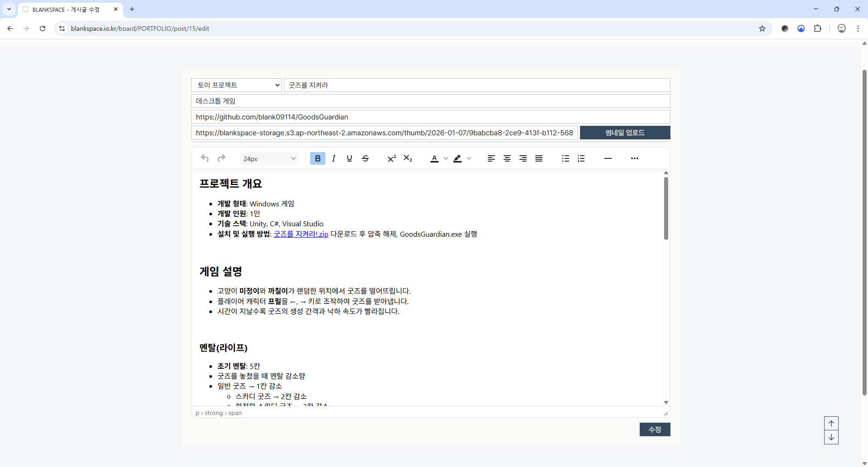Expand the text color picker arrow
The width and height of the screenshot is (868, 467).
(446, 158)
